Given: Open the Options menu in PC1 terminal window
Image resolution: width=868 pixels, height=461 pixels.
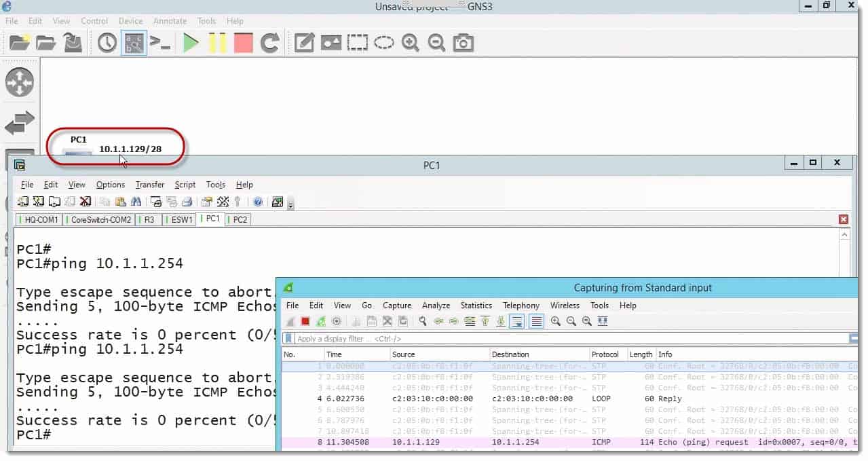Looking at the screenshot, I should click(111, 185).
